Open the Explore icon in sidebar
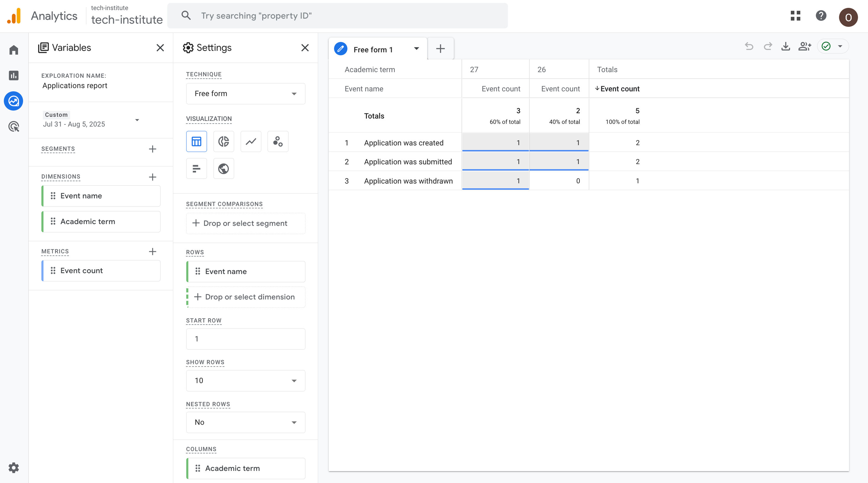Screen dimensions: 868x483 [x=14, y=101]
